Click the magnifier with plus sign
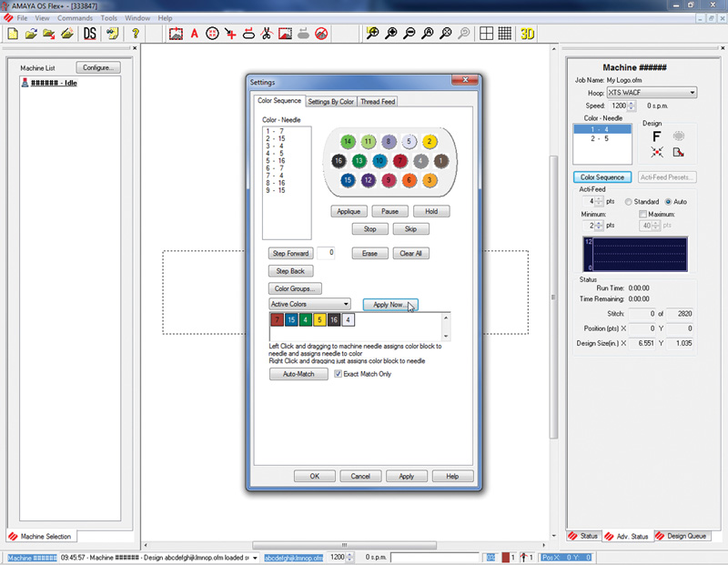The width and height of the screenshot is (728, 565). click(x=391, y=34)
